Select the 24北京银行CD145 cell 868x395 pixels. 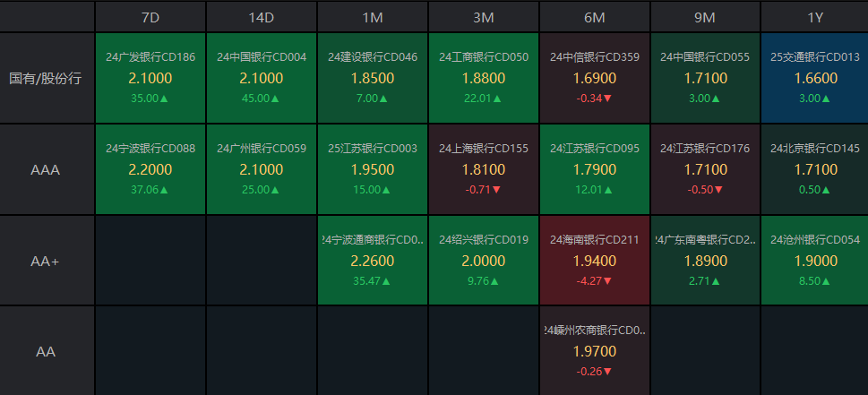coord(815,169)
